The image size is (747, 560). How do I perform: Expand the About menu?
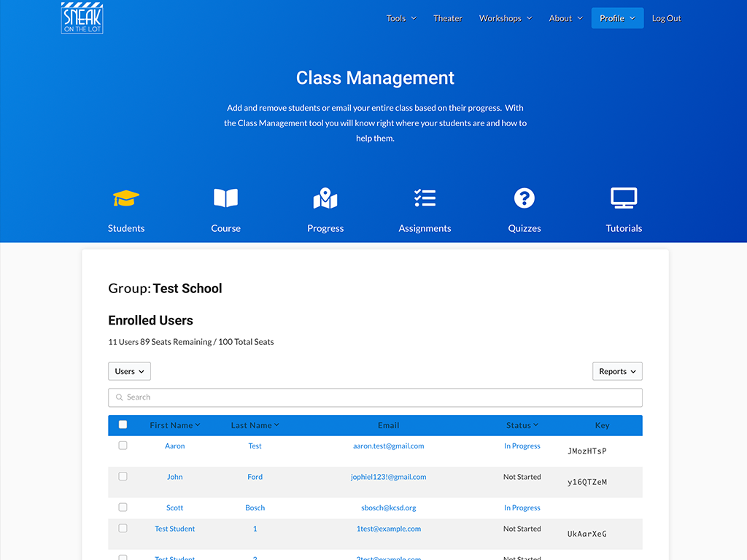click(x=565, y=18)
